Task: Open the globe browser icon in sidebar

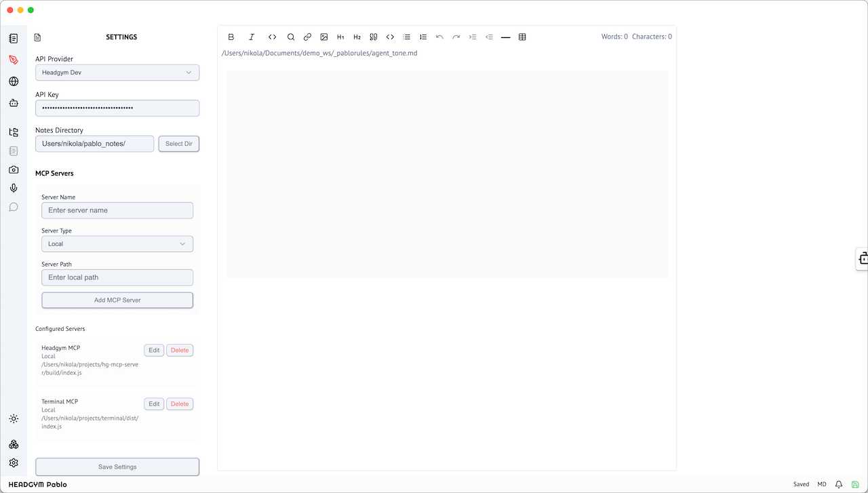Action: (14, 81)
